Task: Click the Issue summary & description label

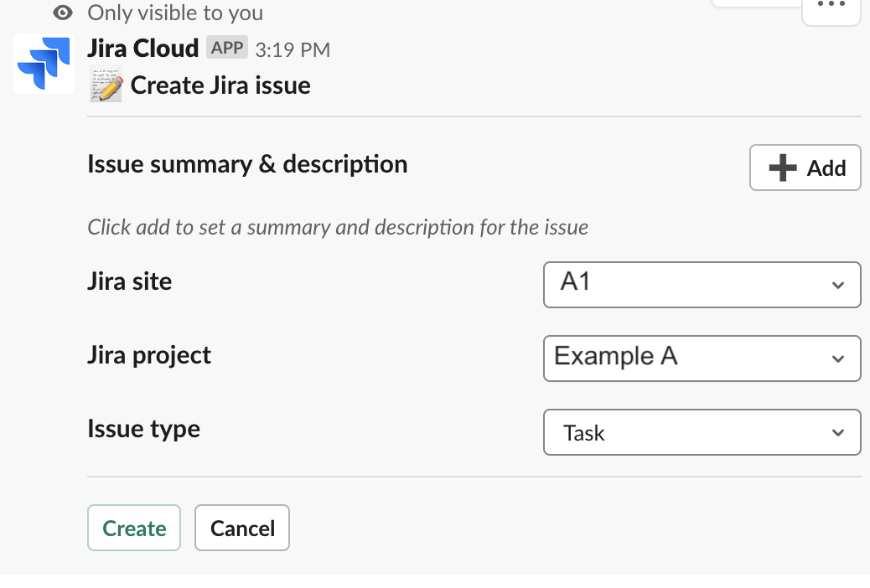Action: (247, 165)
